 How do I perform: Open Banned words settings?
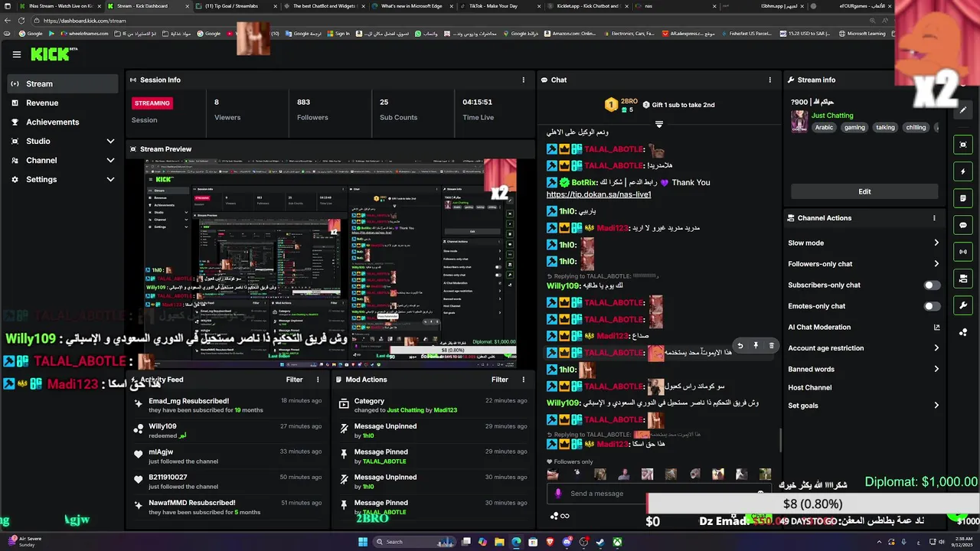coord(864,369)
